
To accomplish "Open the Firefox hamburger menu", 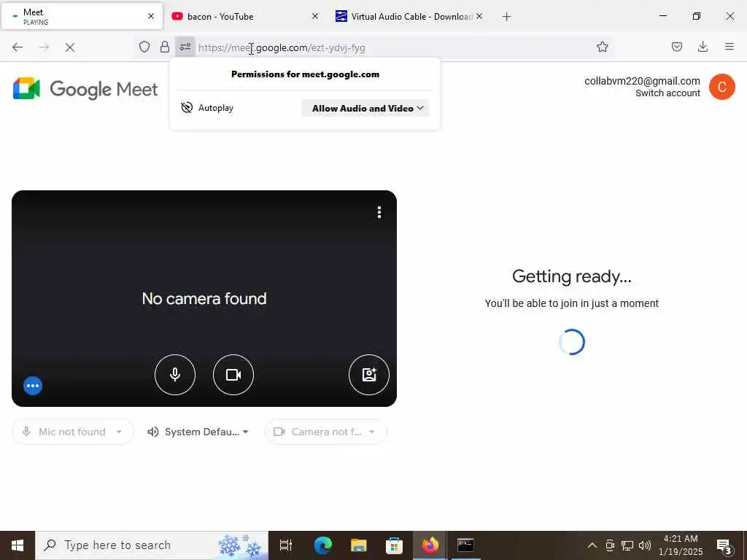I will point(729,47).
